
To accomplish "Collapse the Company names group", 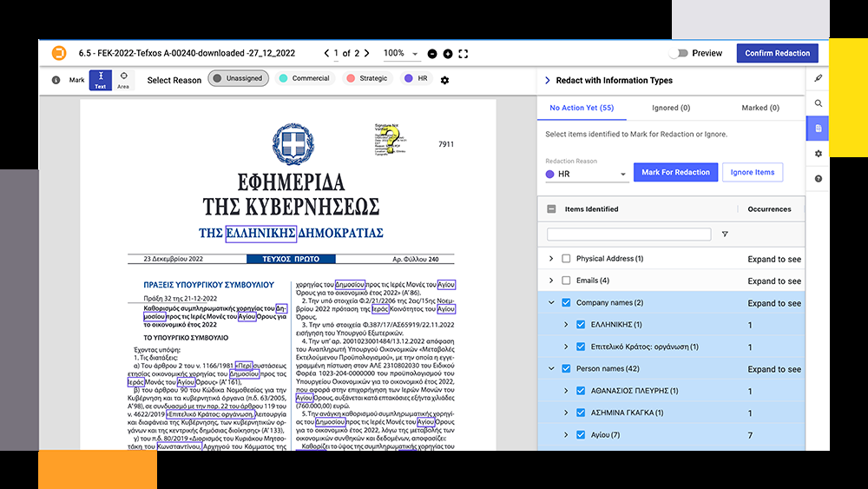I will click(551, 302).
